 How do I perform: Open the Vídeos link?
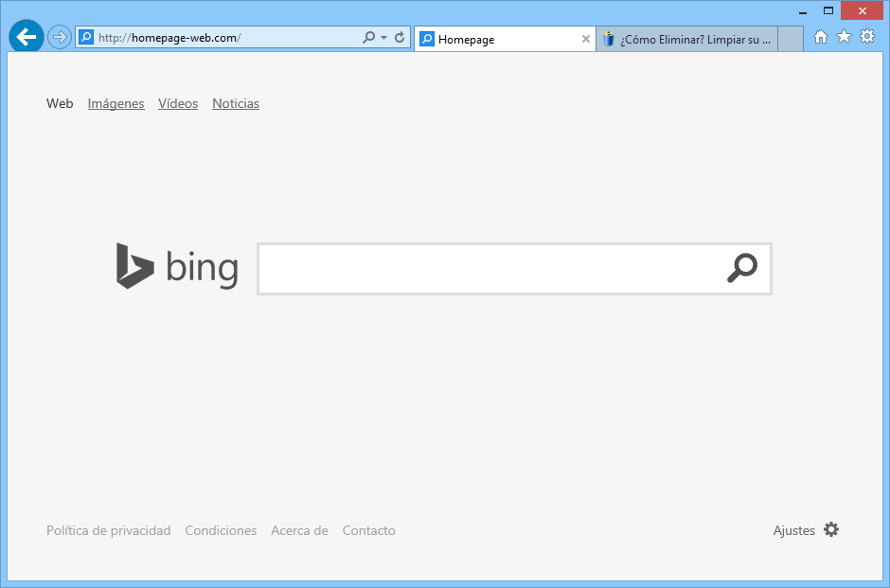pos(178,103)
